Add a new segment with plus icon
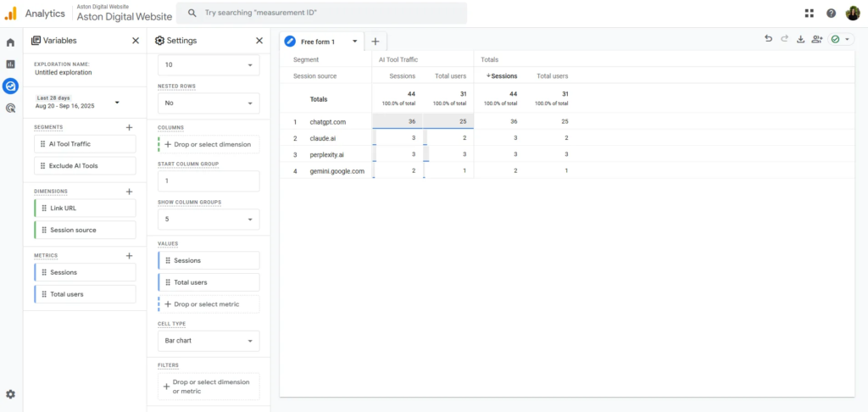 point(130,127)
